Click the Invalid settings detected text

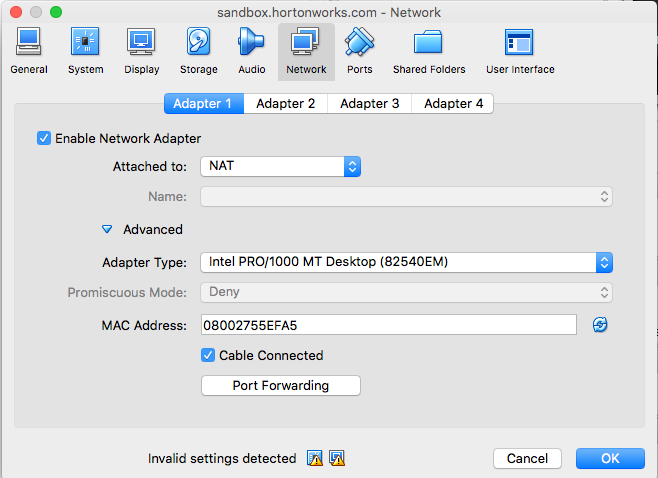(x=222, y=458)
